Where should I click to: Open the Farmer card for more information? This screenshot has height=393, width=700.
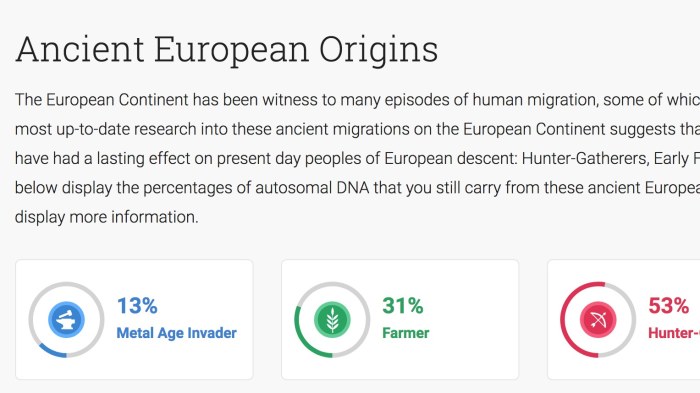coord(400,320)
